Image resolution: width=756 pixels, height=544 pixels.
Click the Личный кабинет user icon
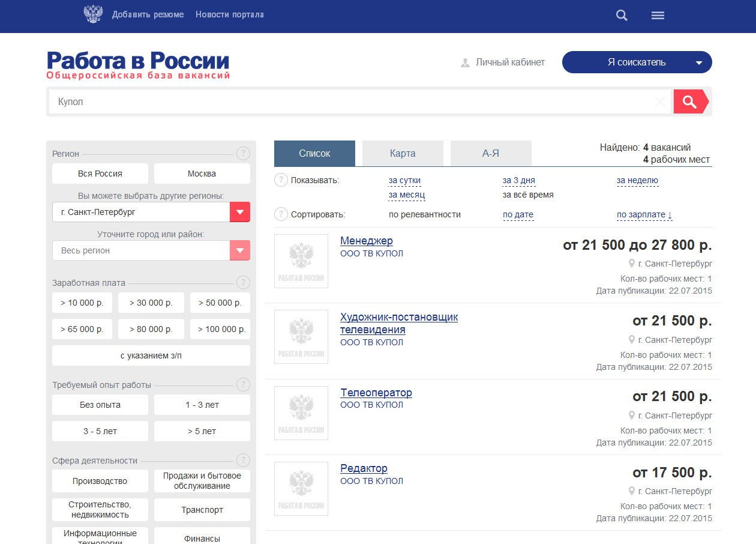click(x=465, y=62)
